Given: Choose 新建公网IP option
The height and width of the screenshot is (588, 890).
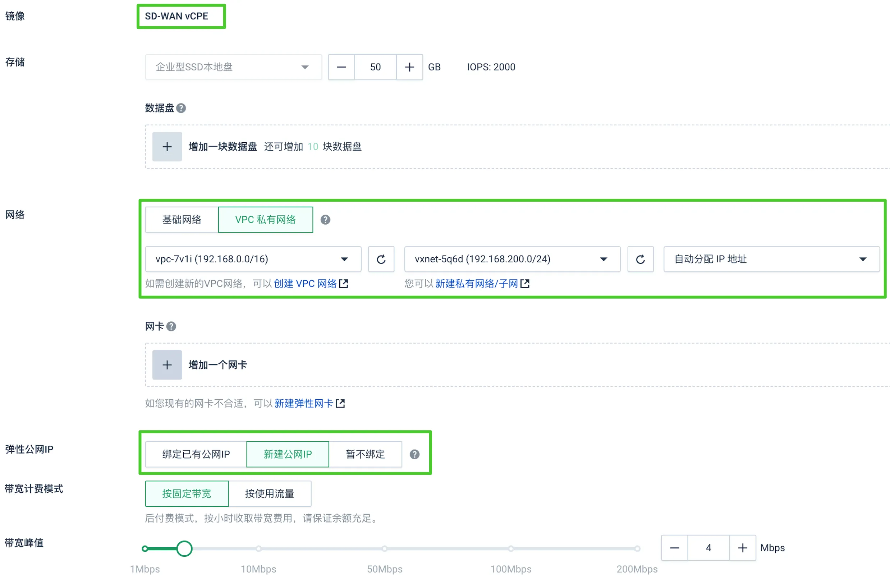Looking at the screenshot, I should 288,455.
